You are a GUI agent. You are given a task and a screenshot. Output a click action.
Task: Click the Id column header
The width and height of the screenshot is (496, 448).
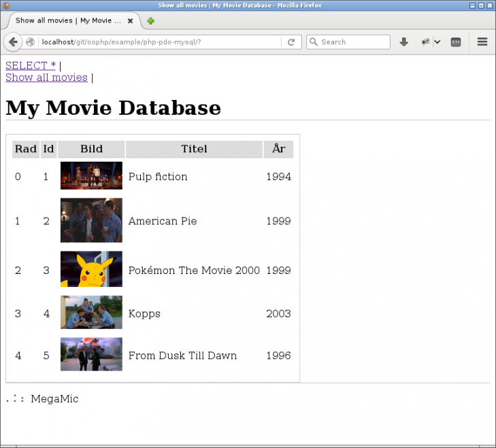(49, 149)
